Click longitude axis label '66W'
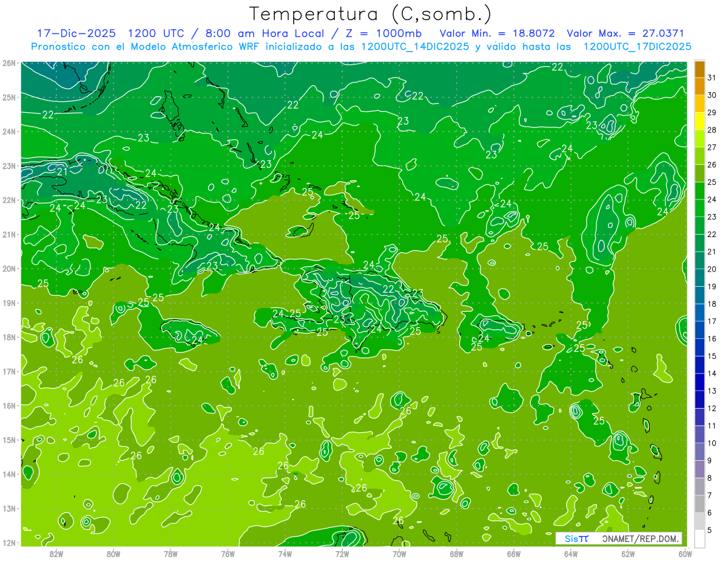 (514, 554)
